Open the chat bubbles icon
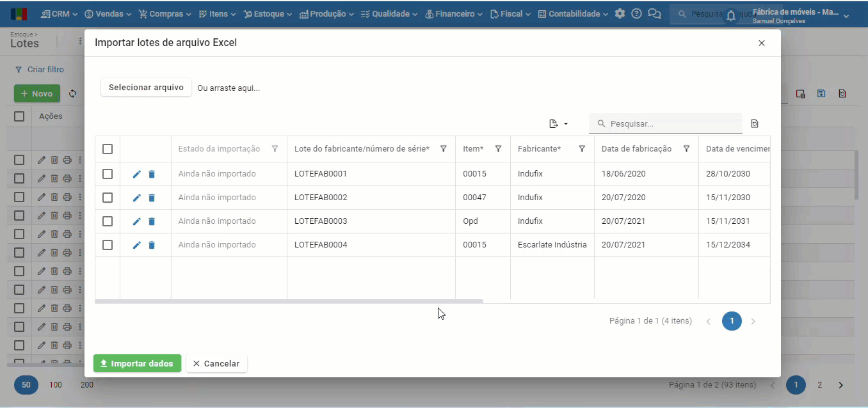 (x=654, y=13)
